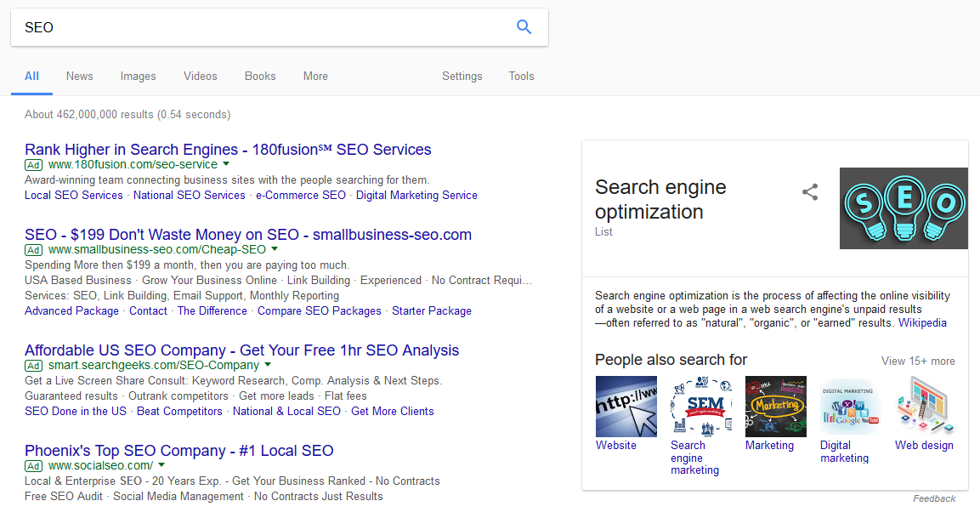The image size is (980, 518).
Task: Click the SEM thumbnail image
Action: 701,407
